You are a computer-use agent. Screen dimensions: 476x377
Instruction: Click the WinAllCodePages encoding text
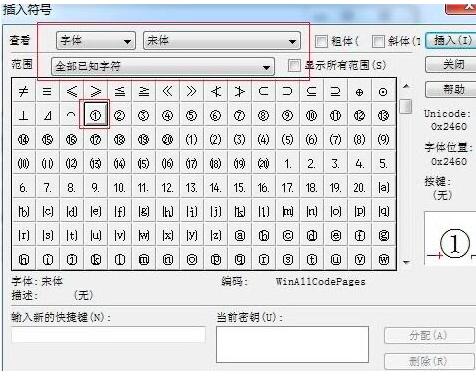click(320, 282)
